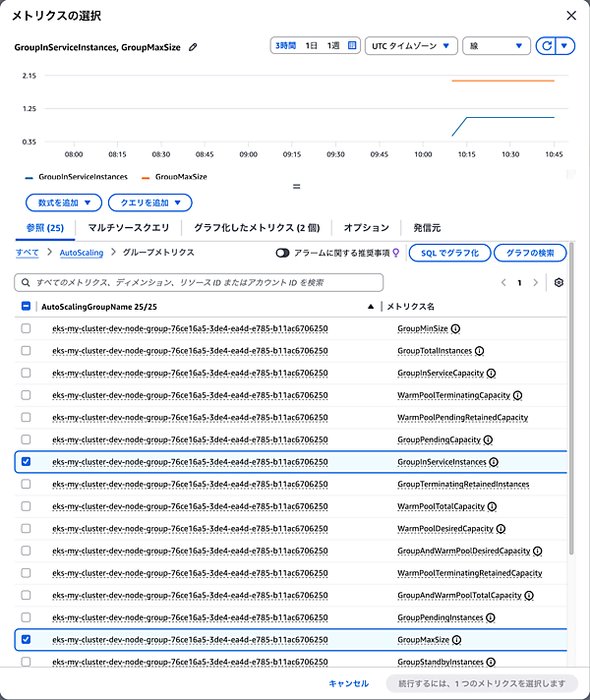Viewport: 590px width, 700px height.
Task: Check the GroupPendingCapacity row checkbox
Action: click(26, 439)
